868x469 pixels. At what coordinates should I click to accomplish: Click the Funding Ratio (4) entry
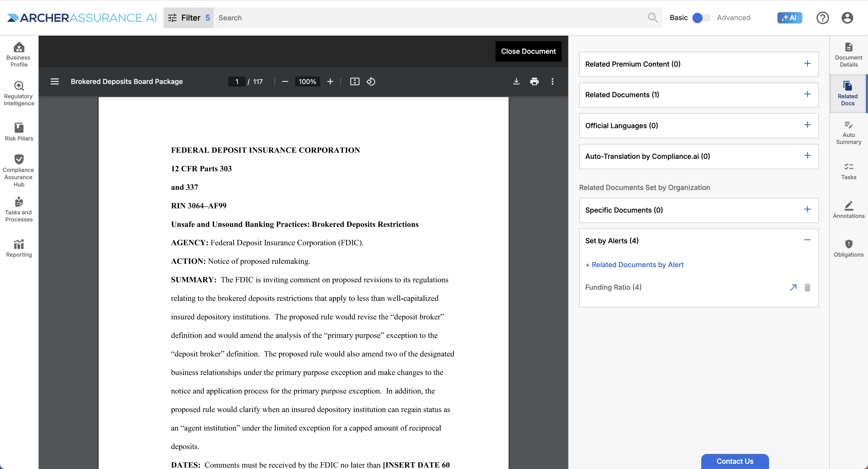click(613, 287)
